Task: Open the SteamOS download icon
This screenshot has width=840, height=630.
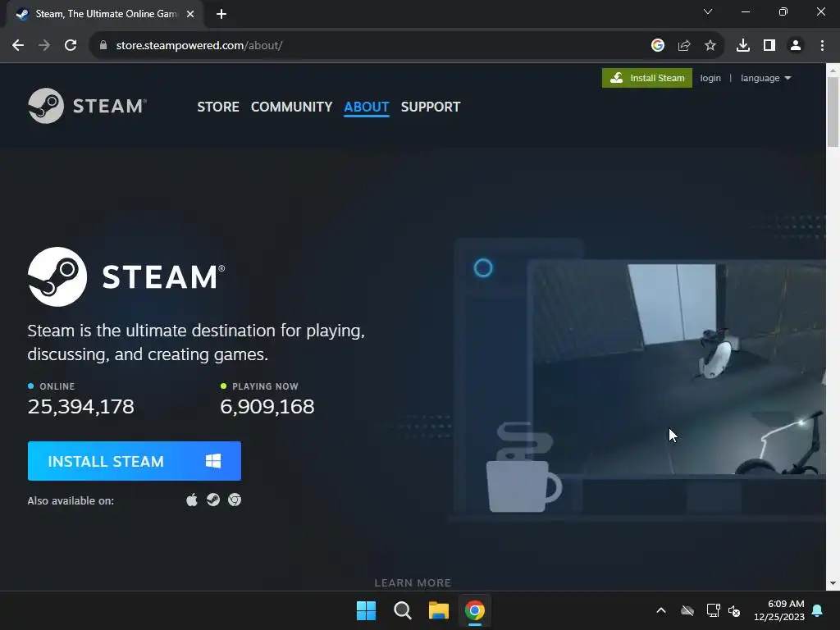Action: pyautogui.click(x=213, y=500)
